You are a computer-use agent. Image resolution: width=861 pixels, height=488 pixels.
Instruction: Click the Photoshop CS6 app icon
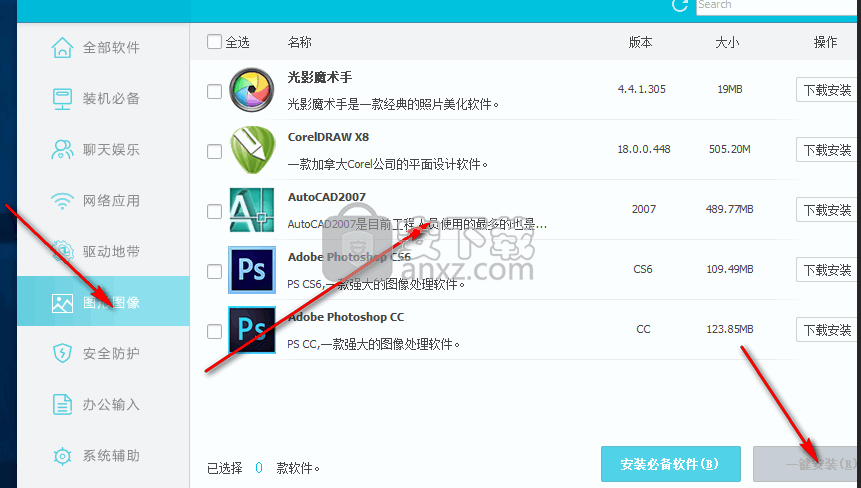[x=251, y=270]
